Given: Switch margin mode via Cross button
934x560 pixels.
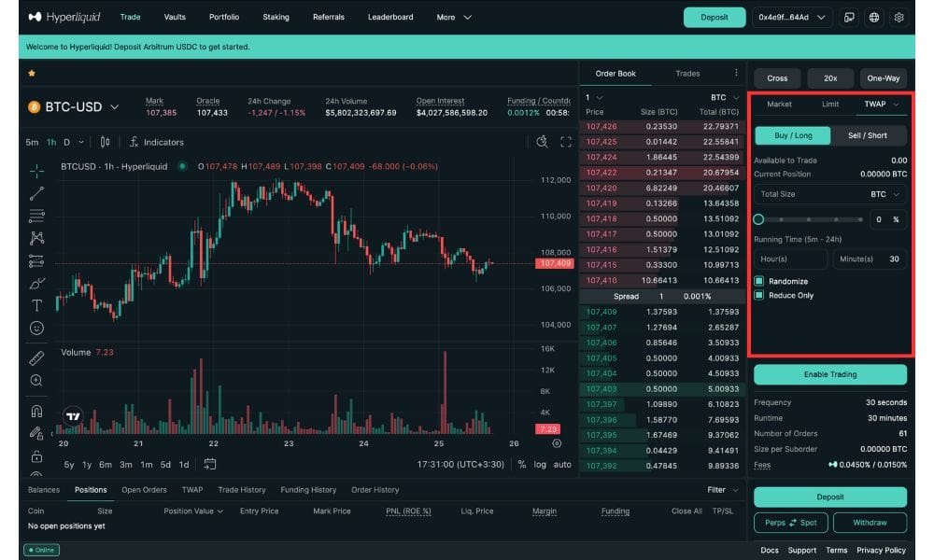Looking at the screenshot, I should (777, 78).
